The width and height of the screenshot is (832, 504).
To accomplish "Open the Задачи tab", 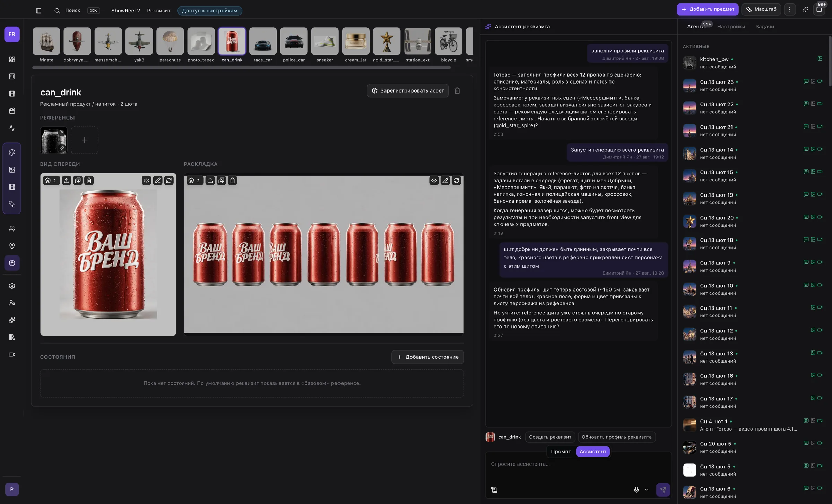I will point(764,27).
